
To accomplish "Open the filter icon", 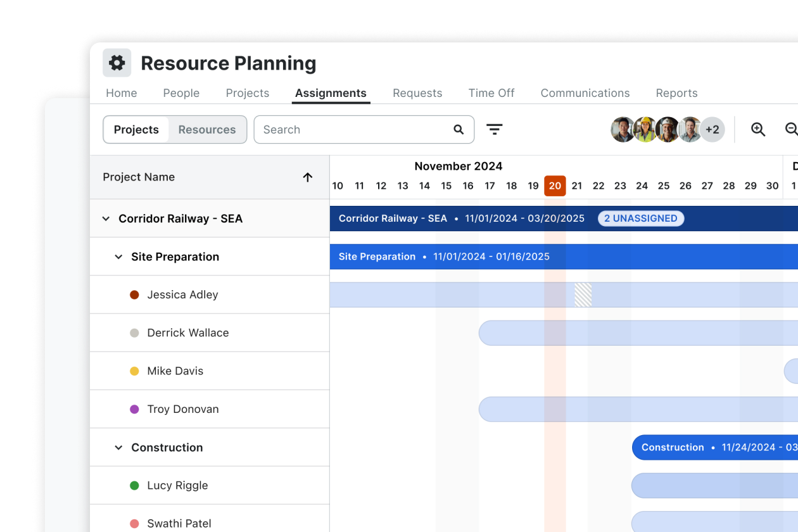I will (x=495, y=130).
